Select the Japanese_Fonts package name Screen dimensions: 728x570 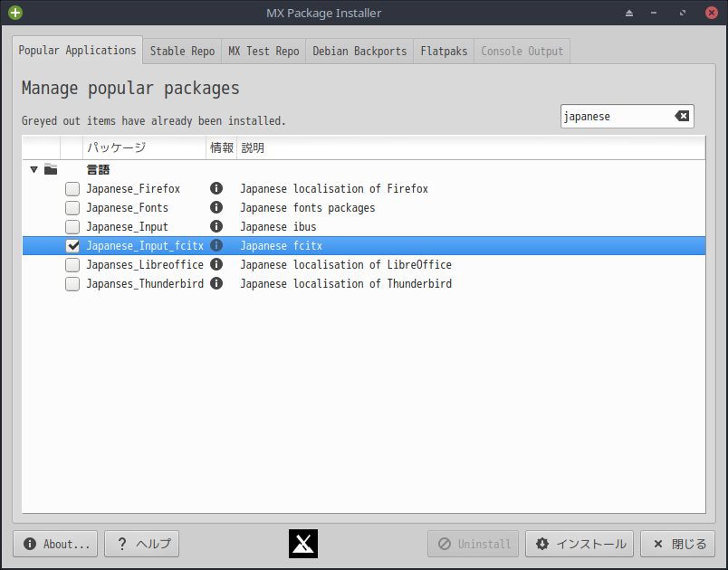[127, 208]
